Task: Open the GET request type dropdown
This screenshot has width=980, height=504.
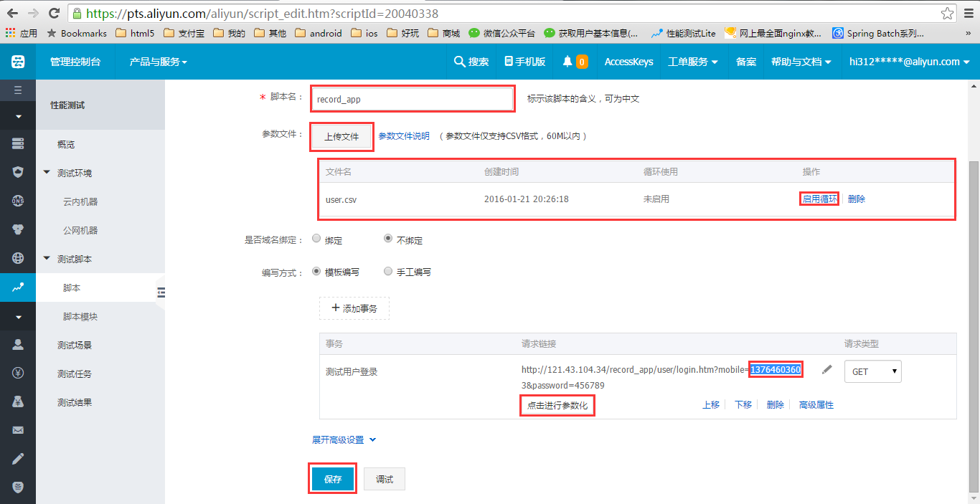Action: pyautogui.click(x=873, y=371)
